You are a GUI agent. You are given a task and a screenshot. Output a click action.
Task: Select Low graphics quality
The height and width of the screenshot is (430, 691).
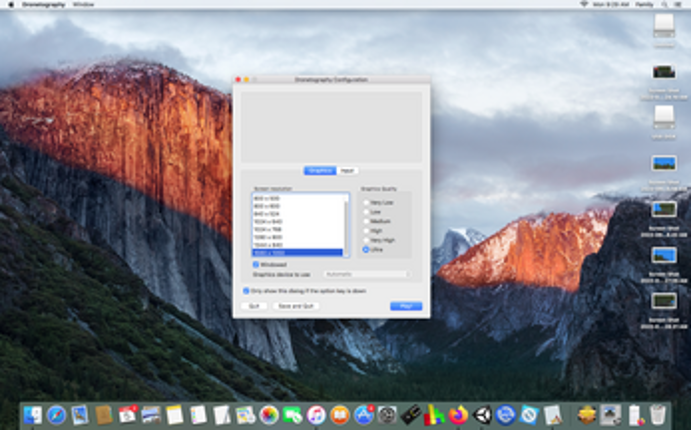click(366, 212)
